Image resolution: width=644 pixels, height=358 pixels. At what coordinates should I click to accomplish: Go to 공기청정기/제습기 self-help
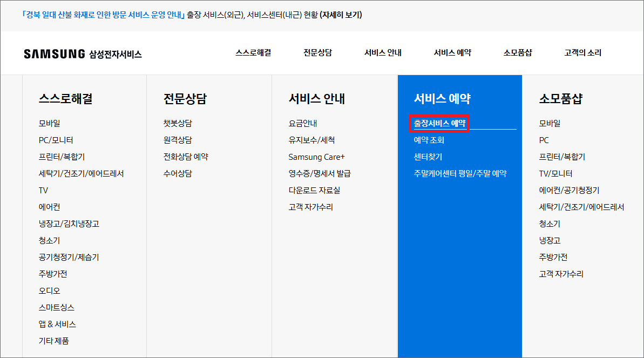tap(69, 258)
